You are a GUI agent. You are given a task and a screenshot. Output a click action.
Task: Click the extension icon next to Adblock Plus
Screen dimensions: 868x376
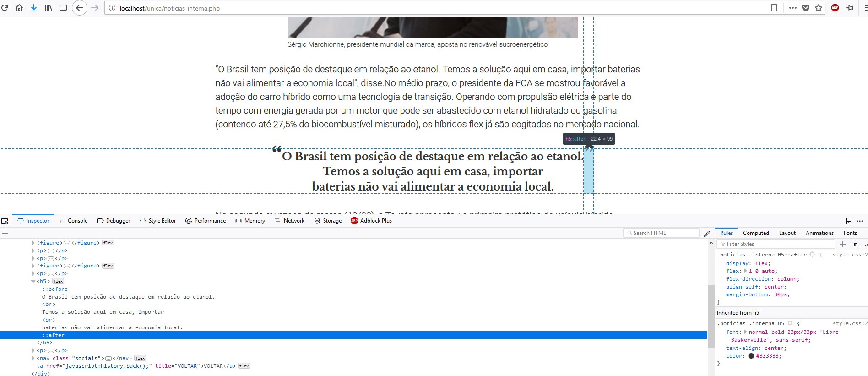pos(850,8)
